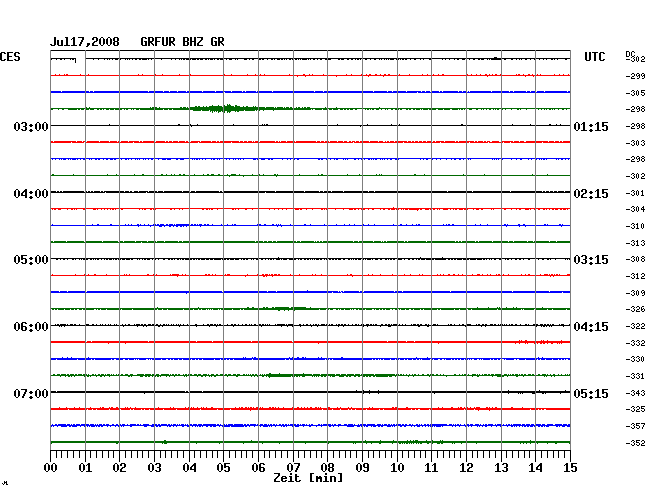The image size is (650, 494).
Task: Click minute label 11 on time axis
Action: (x=431, y=468)
